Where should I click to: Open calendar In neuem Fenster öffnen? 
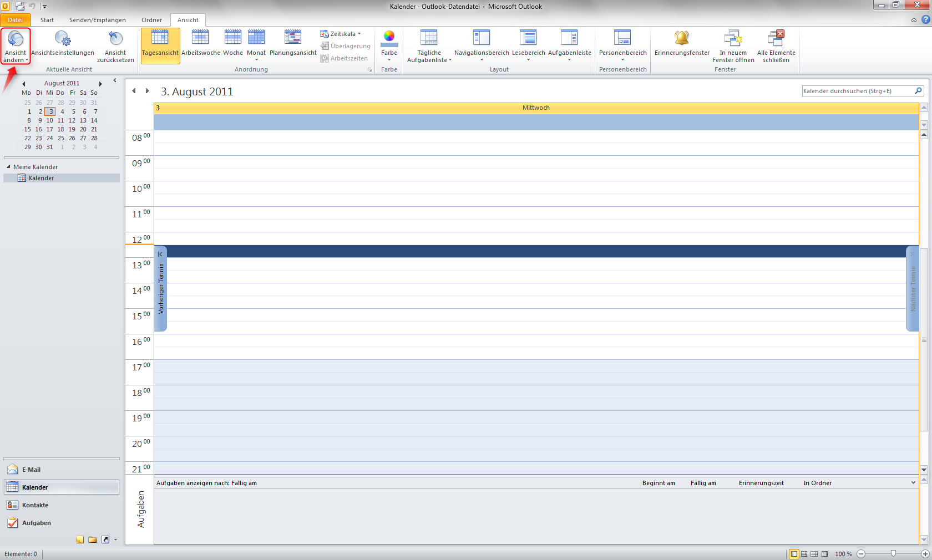[733, 44]
